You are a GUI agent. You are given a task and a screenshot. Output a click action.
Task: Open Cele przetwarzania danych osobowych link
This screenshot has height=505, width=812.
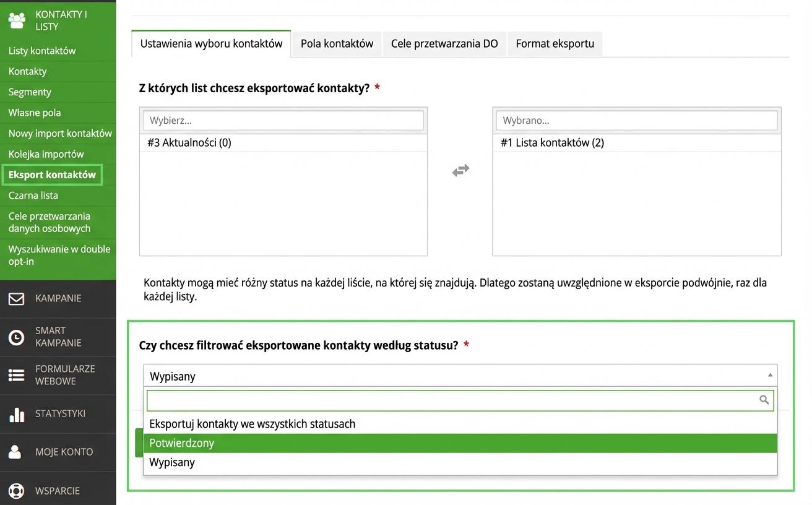tap(50, 222)
